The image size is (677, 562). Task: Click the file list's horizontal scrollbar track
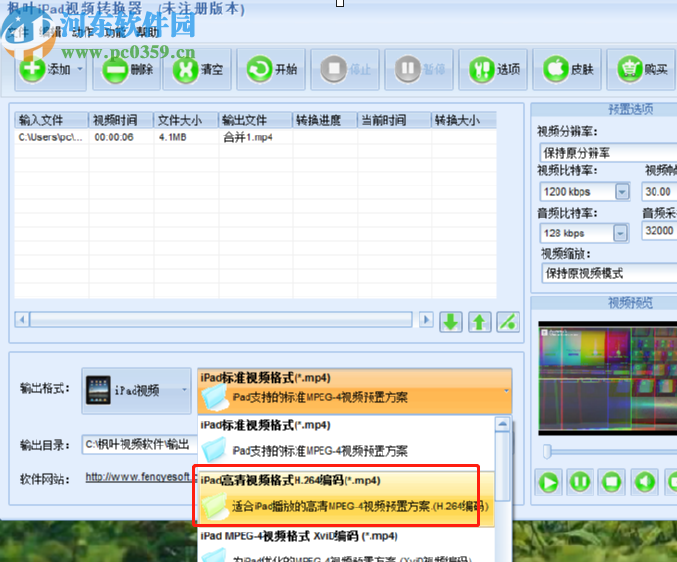click(x=221, y=320)
